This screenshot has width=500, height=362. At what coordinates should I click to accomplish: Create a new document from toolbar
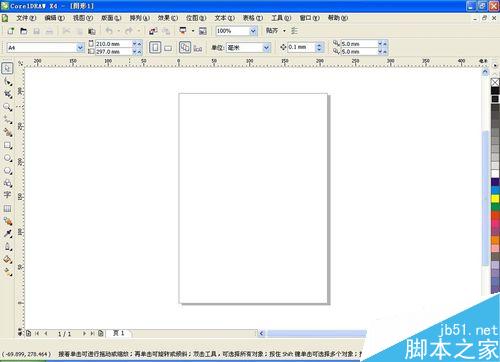click(x=11, y=31)
